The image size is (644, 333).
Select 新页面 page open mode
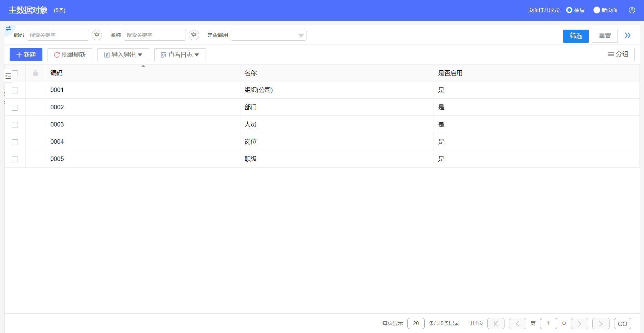(x=597, y=10)
